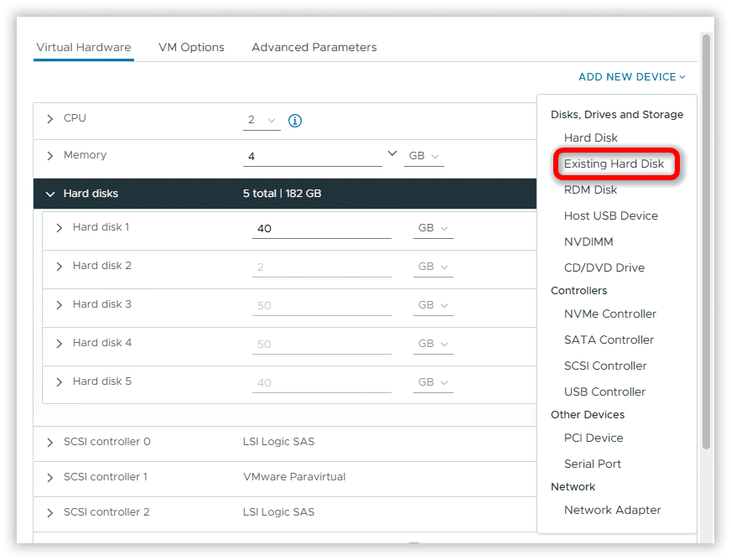Expand the Memory settings row
This screenshot has height=560, width=731.
pyautogui.click(x=50, y=156)
